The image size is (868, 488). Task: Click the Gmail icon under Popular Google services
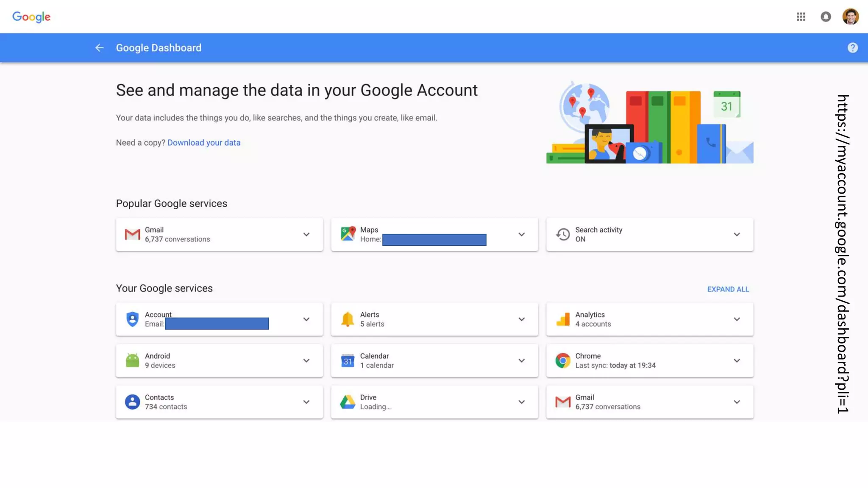pyautogui.click(x=132, y=234)
